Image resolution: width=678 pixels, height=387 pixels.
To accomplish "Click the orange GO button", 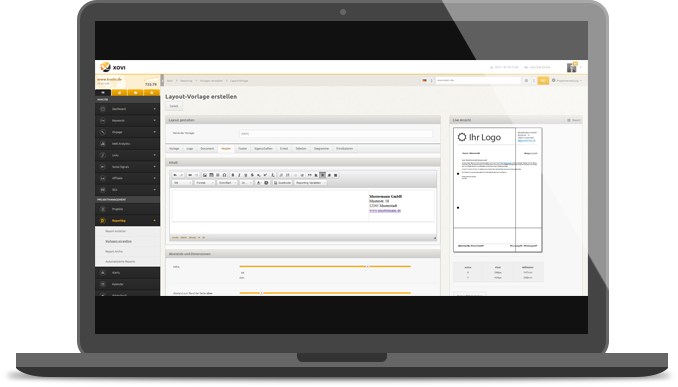I will point(543,80).
